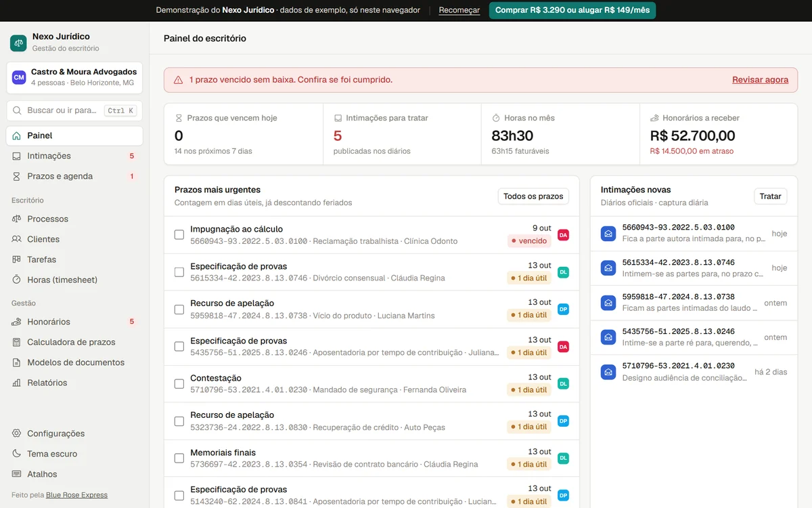Check the checkbox for process 5435756-51.2025.8.13.0246
812x508 pixels.
coord(179,347)
